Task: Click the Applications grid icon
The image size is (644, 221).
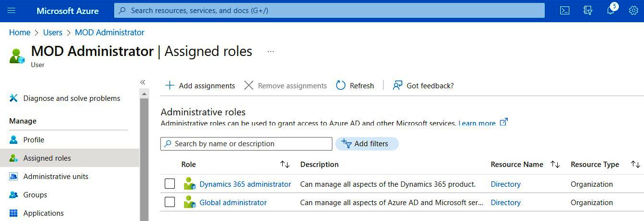Action: (x=13, y=213)
